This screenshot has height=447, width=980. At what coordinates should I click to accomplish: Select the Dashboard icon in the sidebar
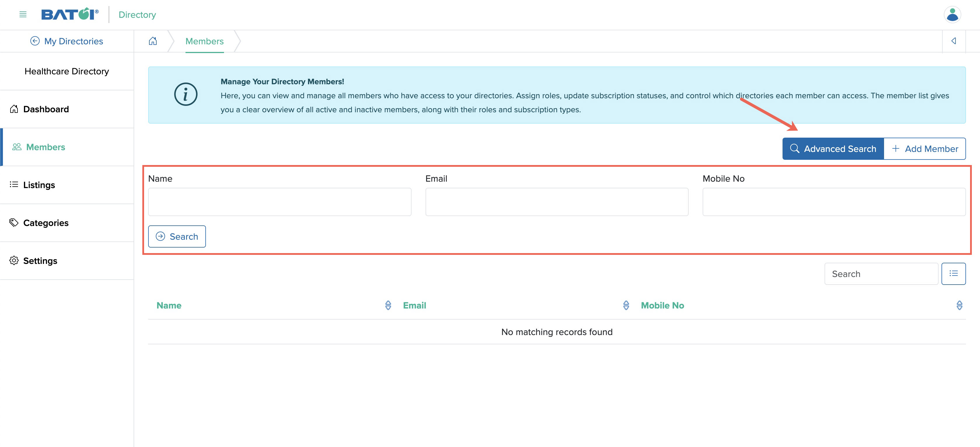tap(14, 109)
